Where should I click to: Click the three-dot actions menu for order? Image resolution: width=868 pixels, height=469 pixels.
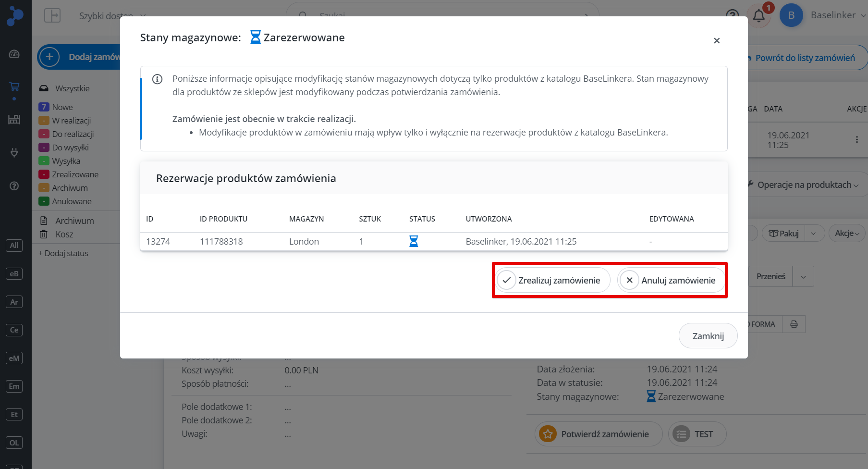[x=856, y=140]
